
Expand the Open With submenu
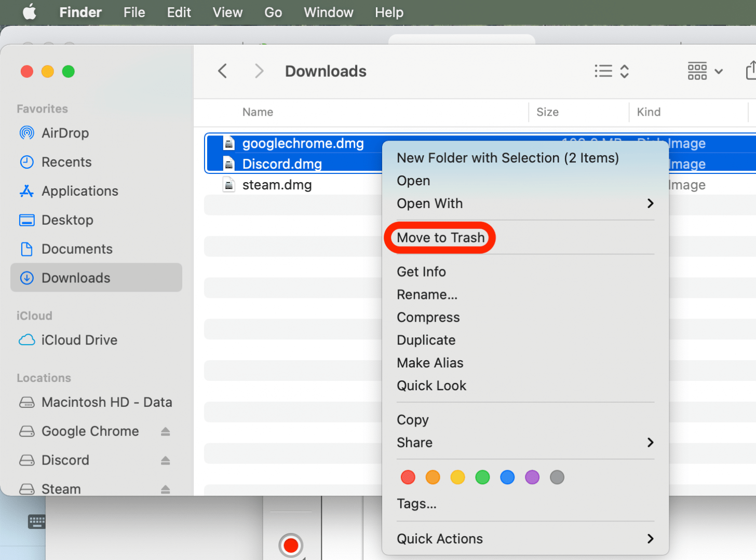650,203
